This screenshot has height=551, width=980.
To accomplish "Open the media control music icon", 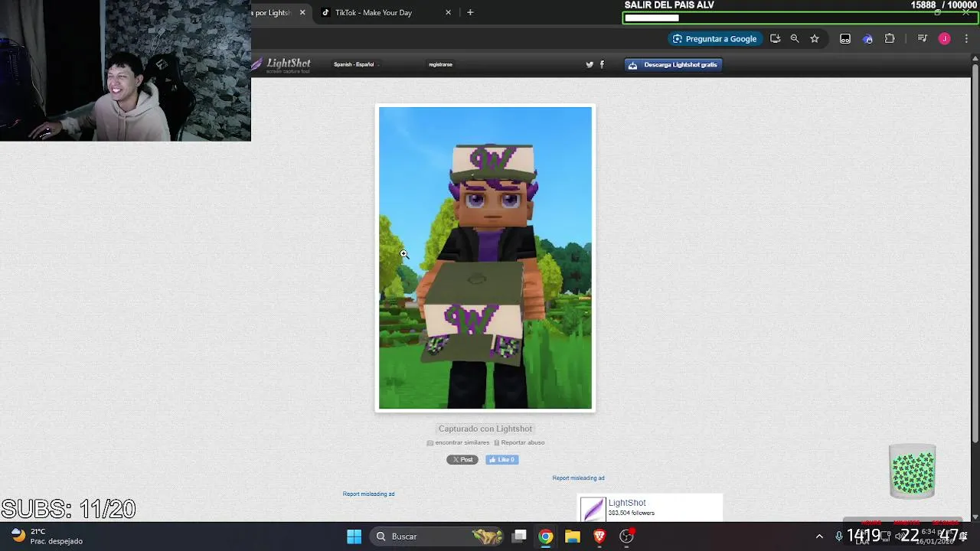I will point(923,39).
